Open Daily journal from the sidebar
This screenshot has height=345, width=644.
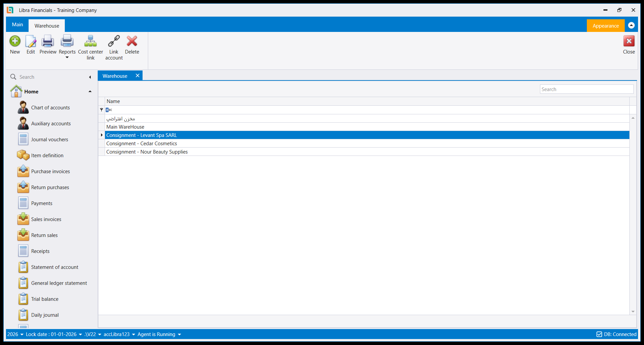point(45,315)
